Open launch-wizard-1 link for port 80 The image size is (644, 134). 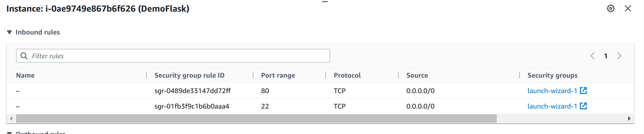pos(552,91)
